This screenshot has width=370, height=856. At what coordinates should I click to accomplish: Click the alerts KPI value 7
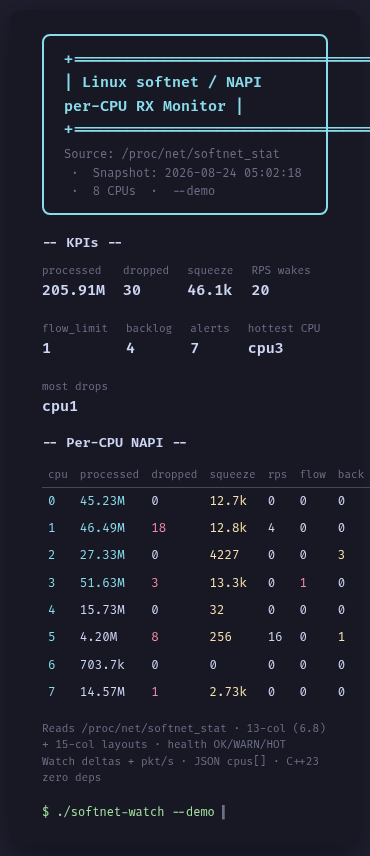pos(195,348)
